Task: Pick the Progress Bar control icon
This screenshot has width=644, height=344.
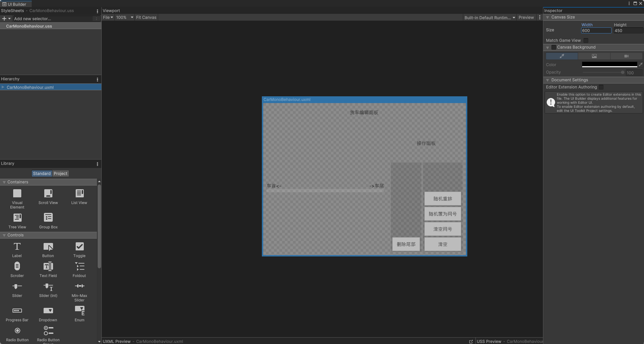Action: click(x=17, y=311)
